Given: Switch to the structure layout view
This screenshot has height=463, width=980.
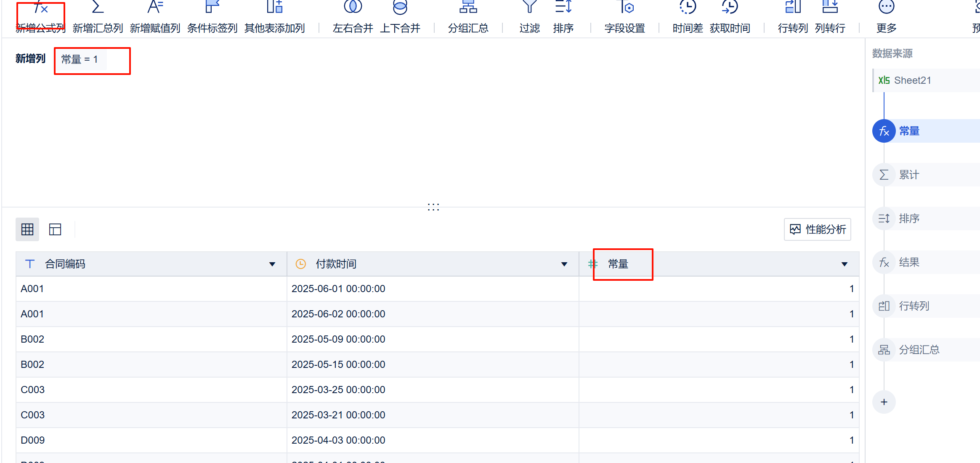Looking at the screenshot, I should click(x=55, y=229).
